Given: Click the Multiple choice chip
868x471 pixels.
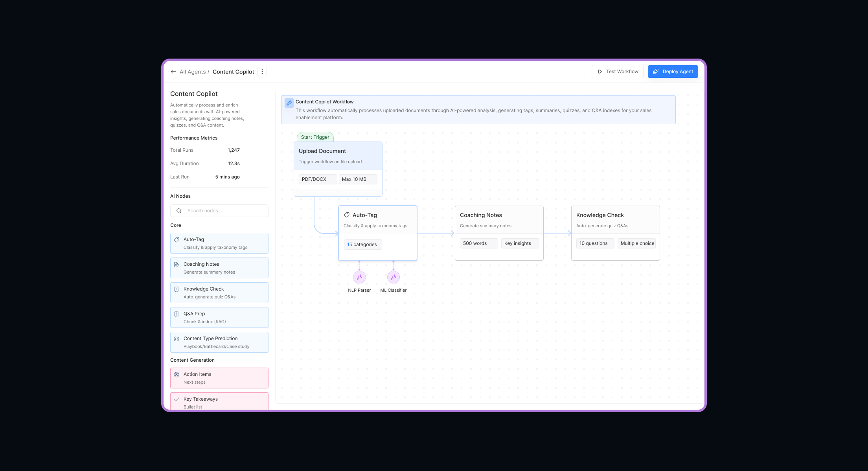Looking at the screenshot, I should 637,243.
